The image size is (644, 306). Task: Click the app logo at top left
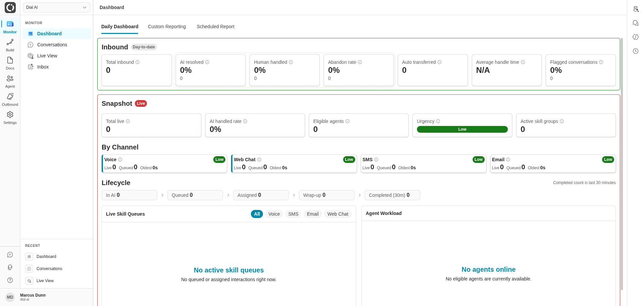click(10, 7)
